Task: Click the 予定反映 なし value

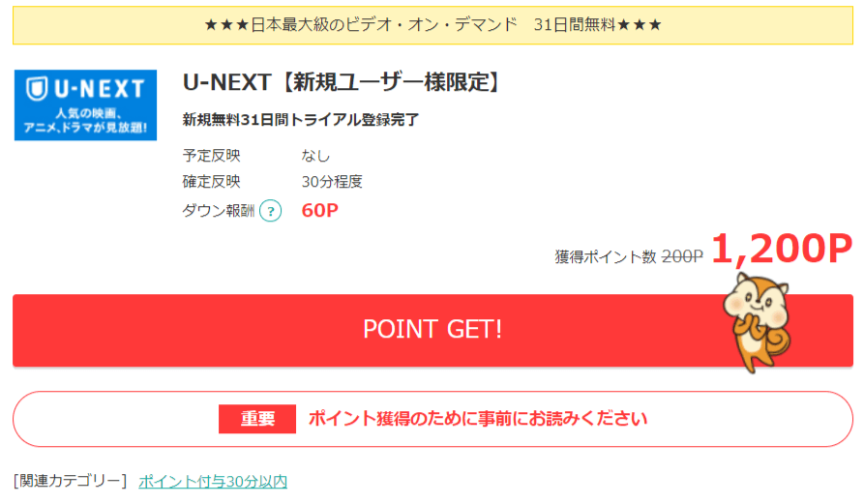Action: pyautogui.click(x=315, y=156)
